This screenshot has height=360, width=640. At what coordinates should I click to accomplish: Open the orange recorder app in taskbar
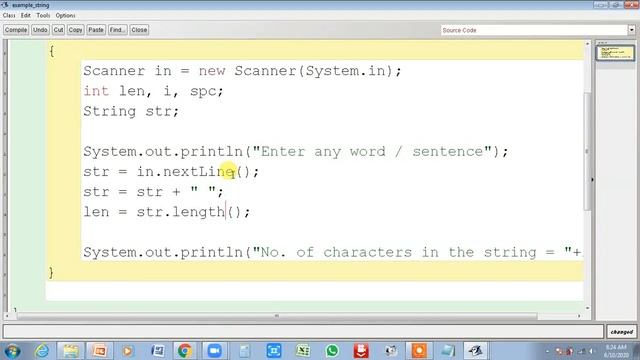(x=419, y=351)
